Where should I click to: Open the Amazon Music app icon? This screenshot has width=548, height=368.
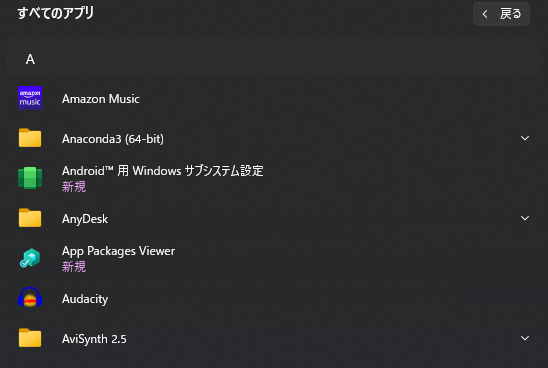[30, 98]
